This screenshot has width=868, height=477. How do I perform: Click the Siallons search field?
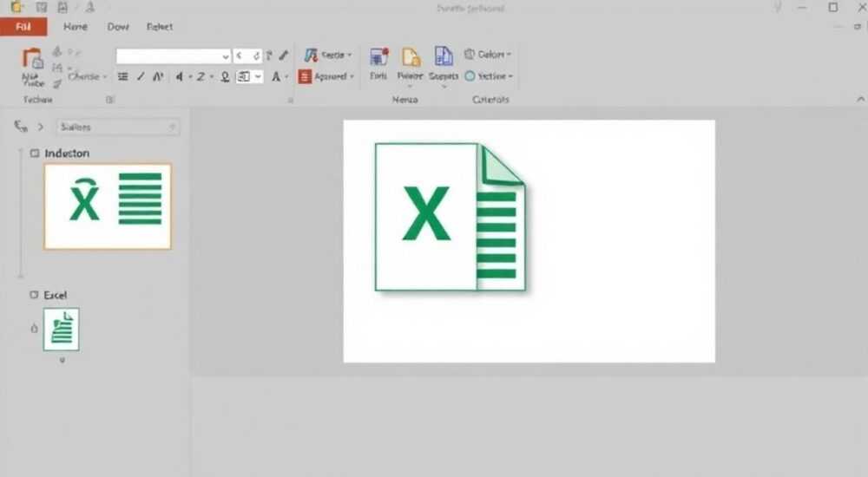(117, 127)
